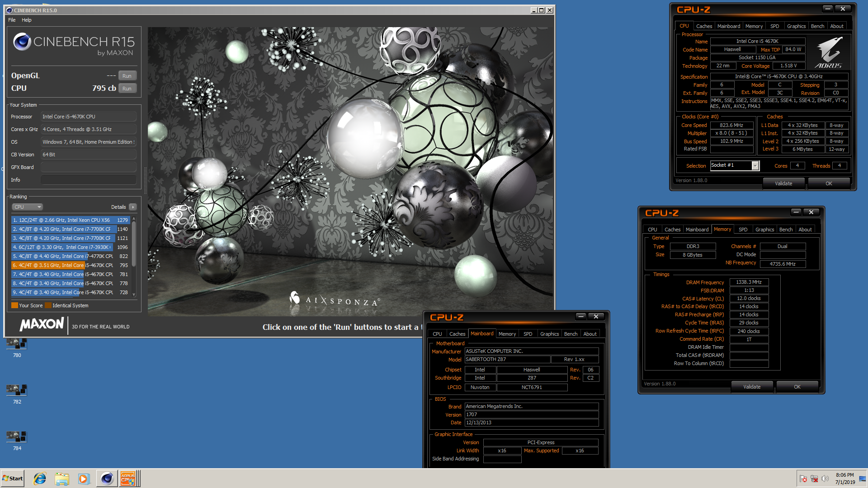Run the OpenGL benchmark
Image resolution: width=868 pixels, height=488 pixels.
click(127, 76)
